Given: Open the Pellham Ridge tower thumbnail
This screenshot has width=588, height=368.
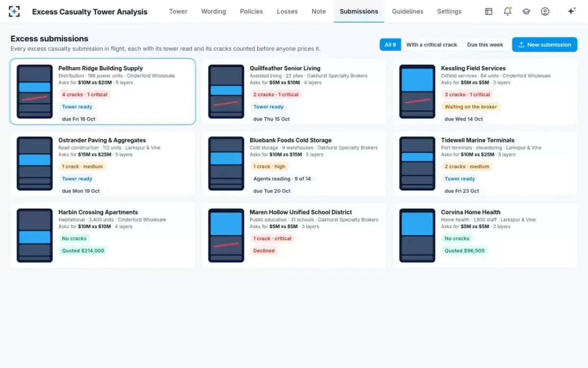Looking at the screenshot, I should click(x=35, y=92).
